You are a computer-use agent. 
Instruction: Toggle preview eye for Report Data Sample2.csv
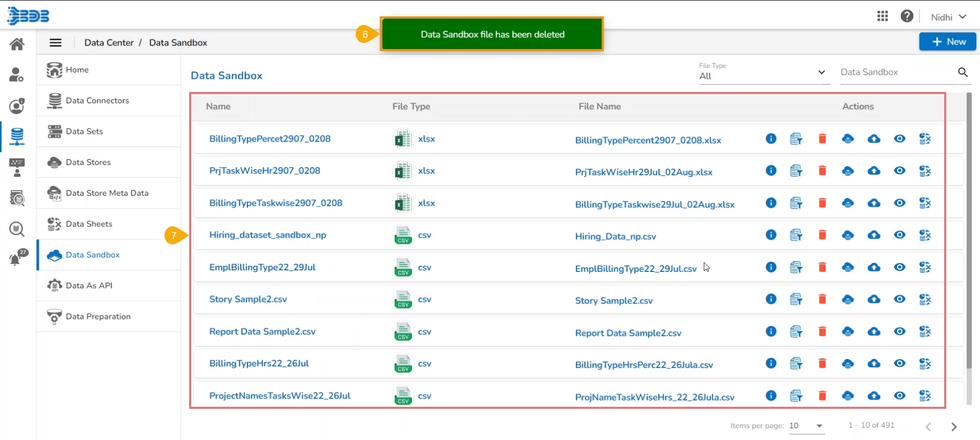click(x=899, y=332)
